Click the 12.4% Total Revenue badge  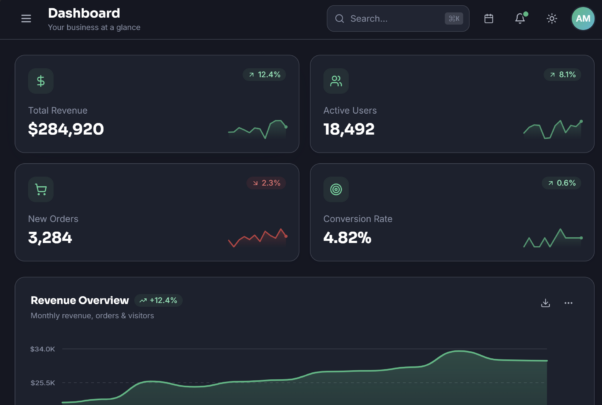[x=264, y=74]
